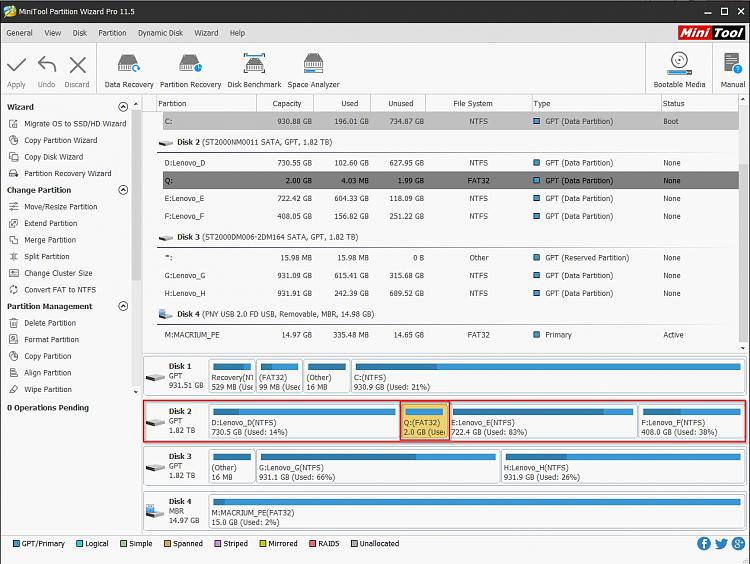
Task: Click the Apply checkmark icon
Action: pos(16,65)
